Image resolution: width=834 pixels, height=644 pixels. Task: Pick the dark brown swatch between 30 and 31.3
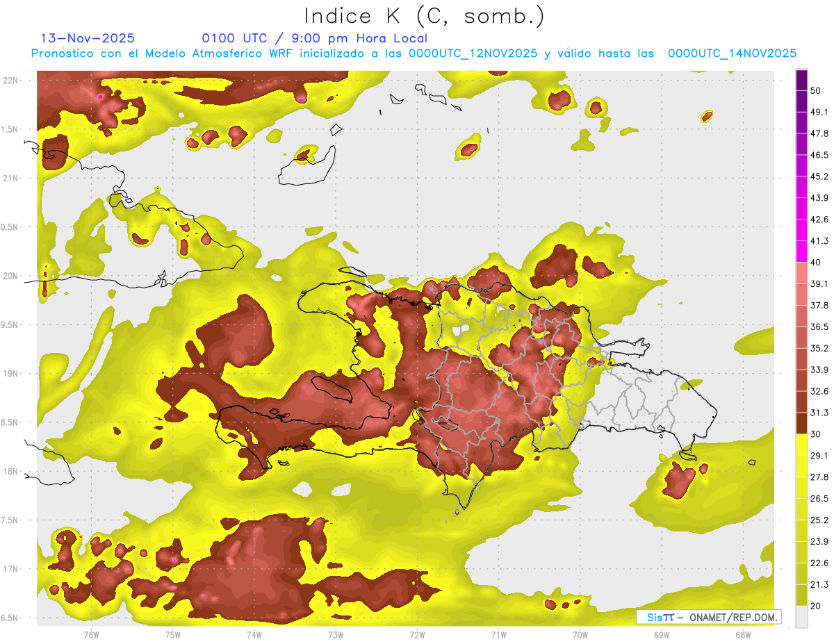[801, 423]
